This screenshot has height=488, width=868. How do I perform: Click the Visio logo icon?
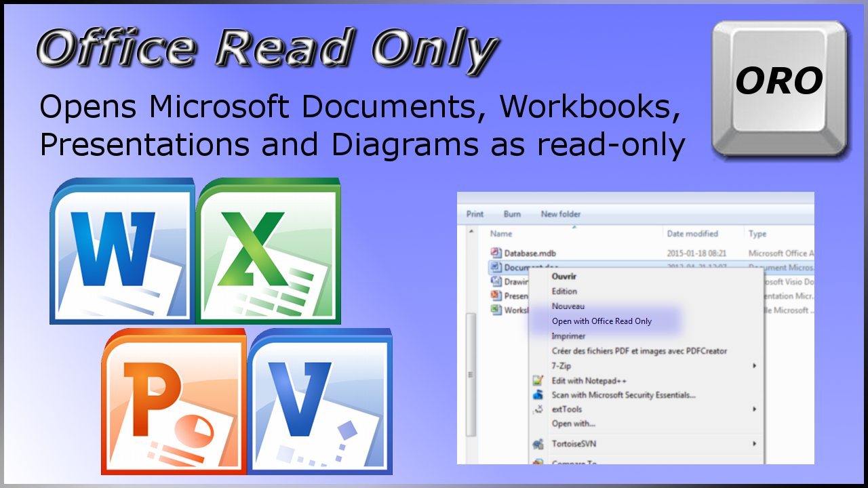pos(320,401)
